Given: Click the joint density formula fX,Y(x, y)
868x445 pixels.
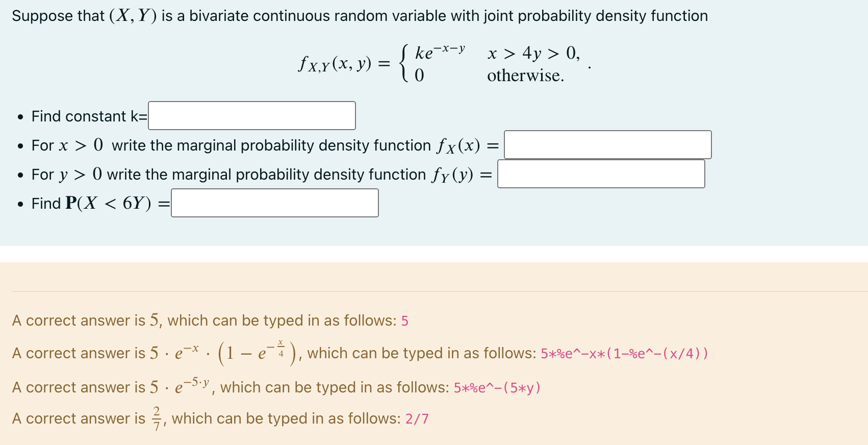Looking at the screenshot, I should point(334,63).
